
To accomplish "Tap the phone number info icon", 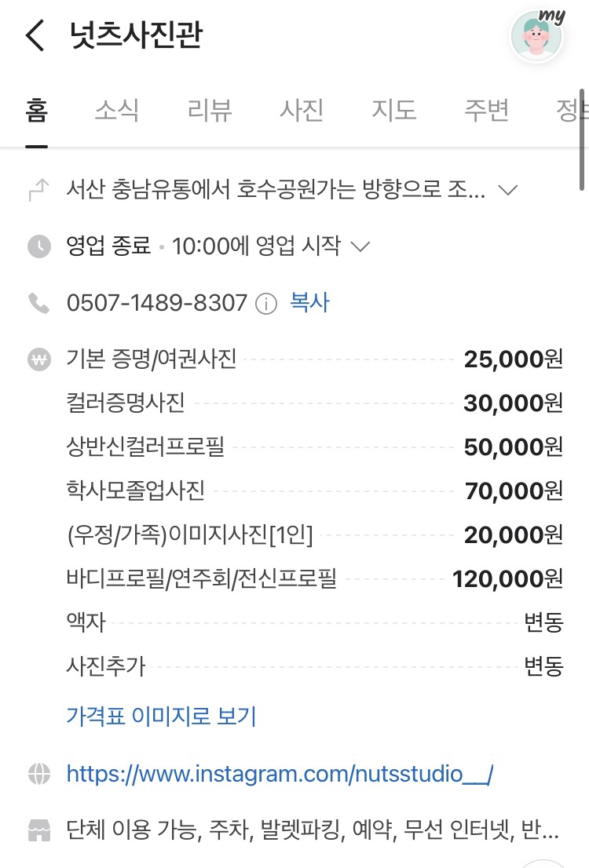I will tap(267, 304).
